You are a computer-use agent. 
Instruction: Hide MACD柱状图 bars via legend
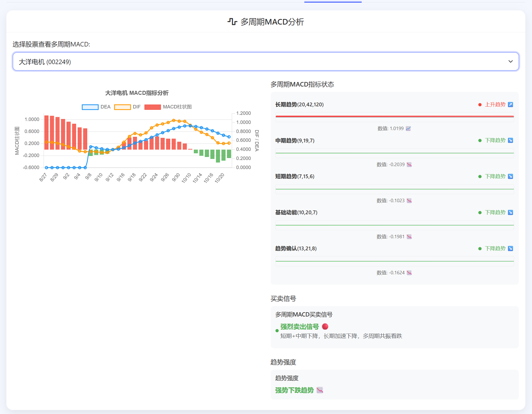coord(152,107)
